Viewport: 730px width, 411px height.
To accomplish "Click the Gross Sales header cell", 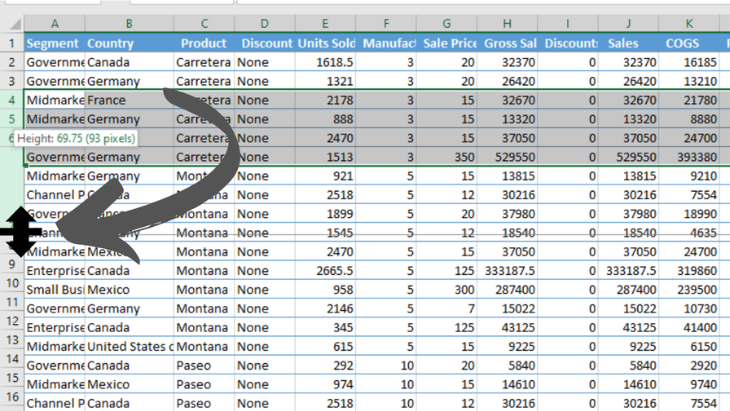I will pyautogui.click(x=507, y=43).
